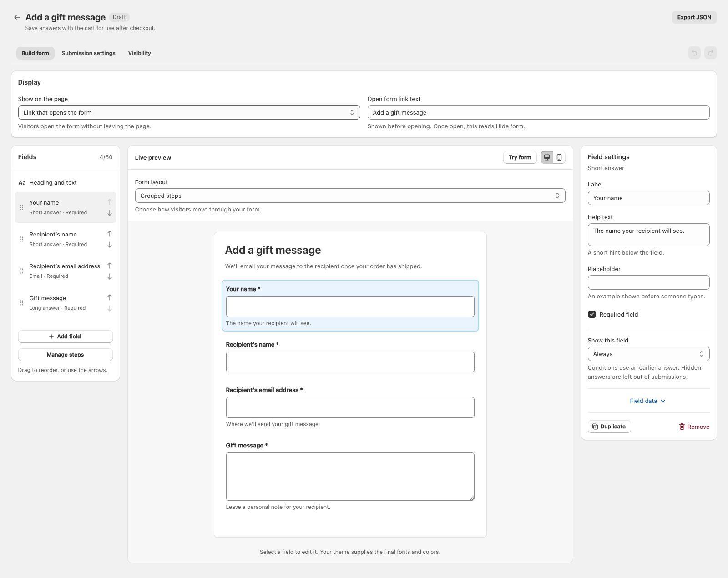The width and height of the screenshot is (728, 578).
Task: Click the Manage steps button
Action: [65, 355]
